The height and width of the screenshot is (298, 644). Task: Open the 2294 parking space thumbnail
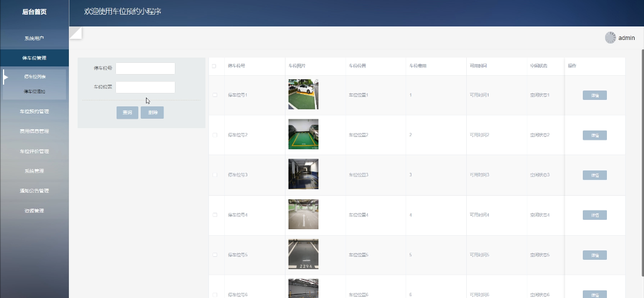304,254
